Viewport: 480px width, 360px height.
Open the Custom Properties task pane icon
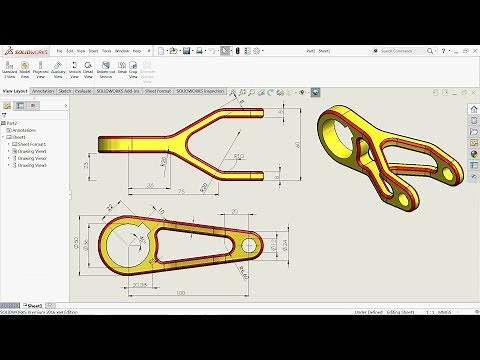tap(474, 165)
